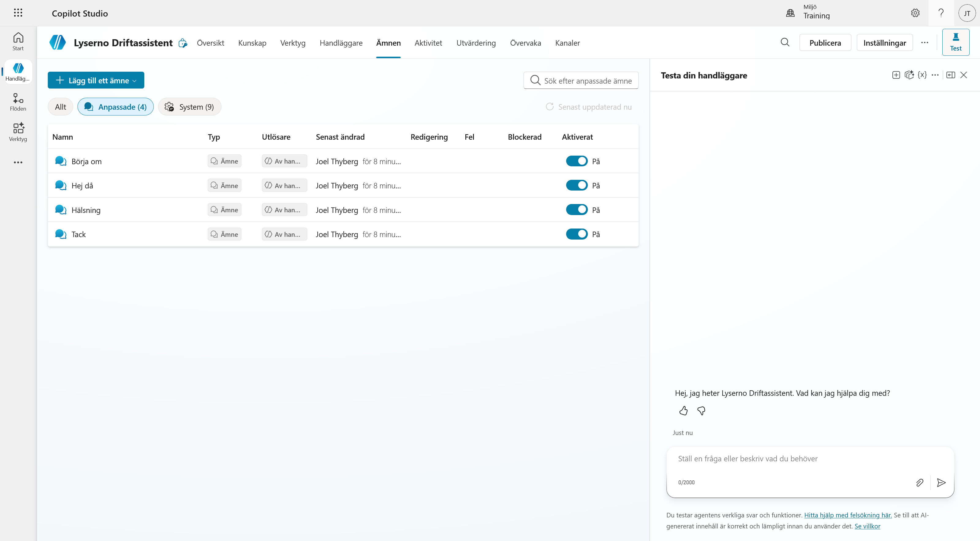Toggle Hälsning topic off

577,210
